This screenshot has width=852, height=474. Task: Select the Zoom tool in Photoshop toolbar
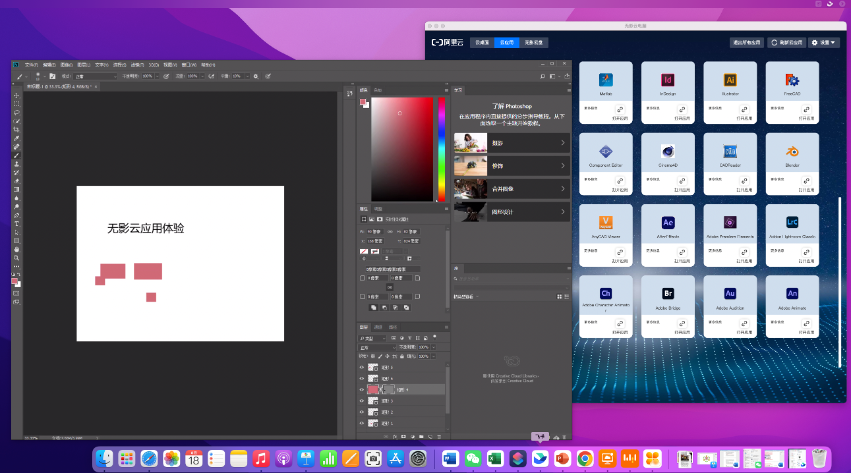[17, 259]
